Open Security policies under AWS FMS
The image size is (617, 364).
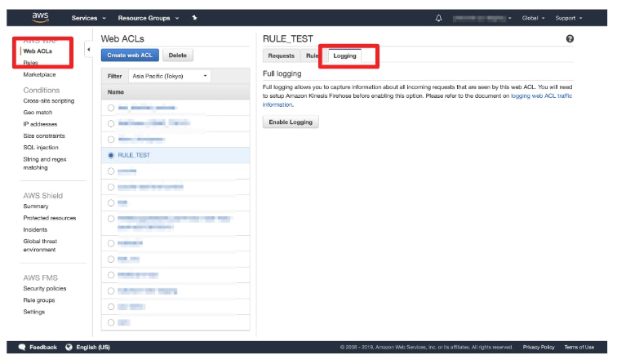click(44, 288)
